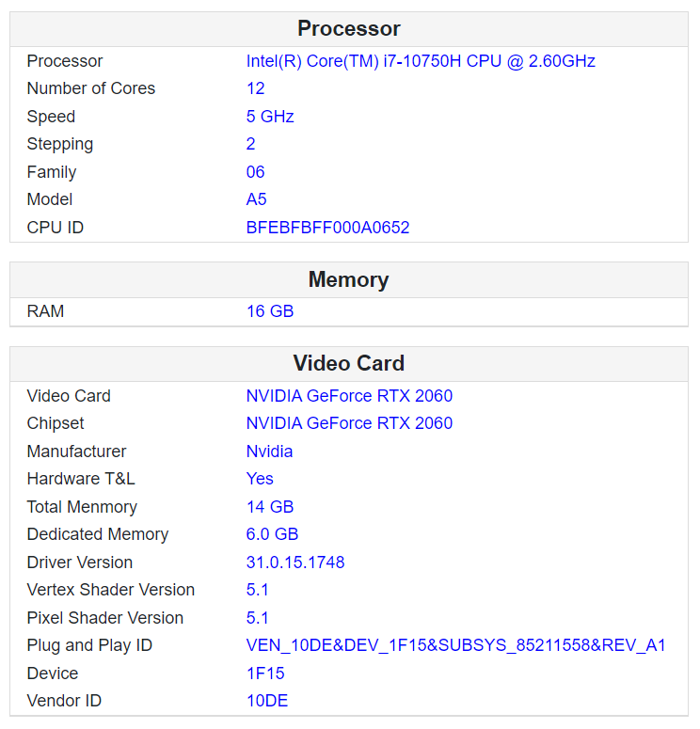This screenshot has width=700, height=729.
Task: Click the Model A5 value
Action: click(256, 199)
